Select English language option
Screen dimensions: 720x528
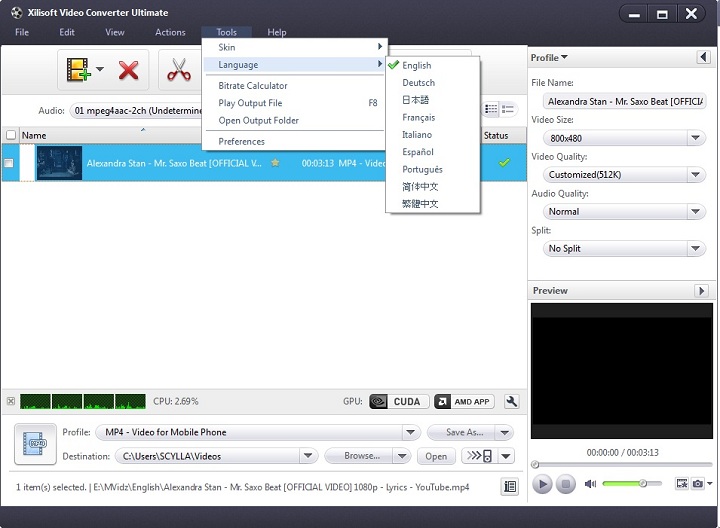click(433, 65)
